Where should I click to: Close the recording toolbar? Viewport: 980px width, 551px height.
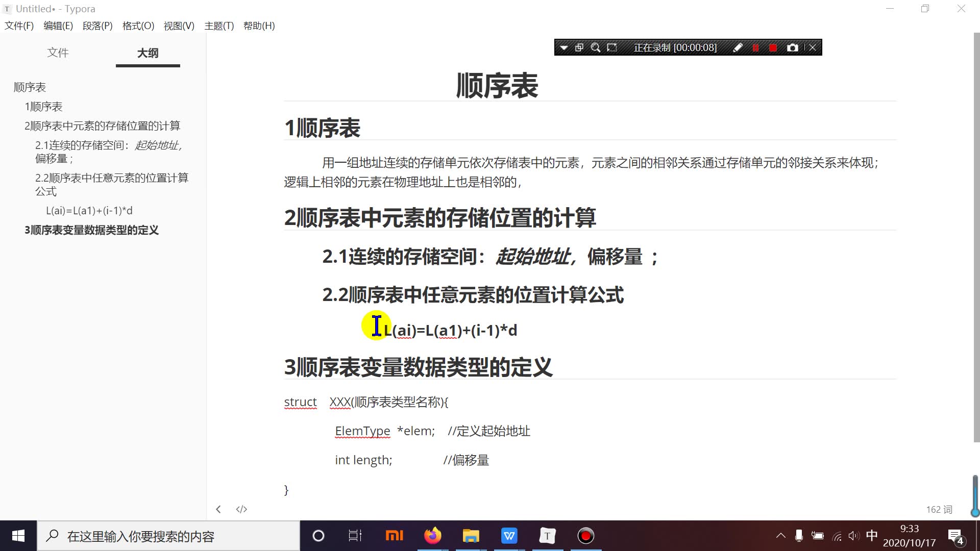tap(813, 47)
